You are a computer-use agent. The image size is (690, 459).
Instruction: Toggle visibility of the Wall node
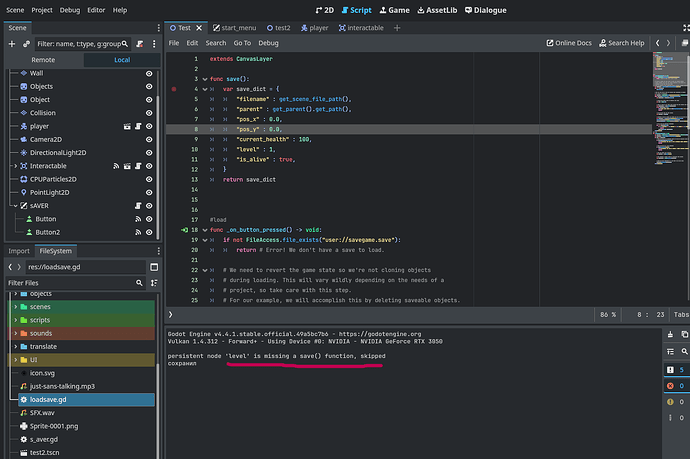pos(148,74)
